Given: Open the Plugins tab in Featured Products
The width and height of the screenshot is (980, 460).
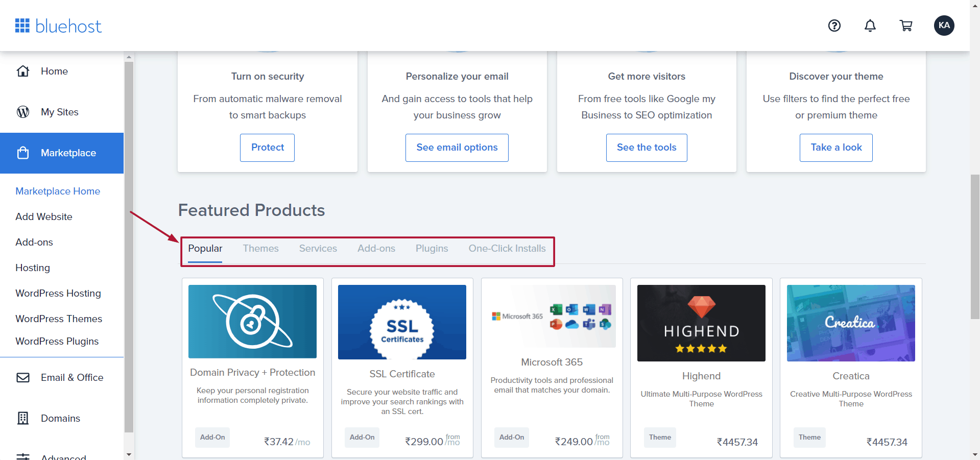Looking at the screenshot, I should [432, 249].
